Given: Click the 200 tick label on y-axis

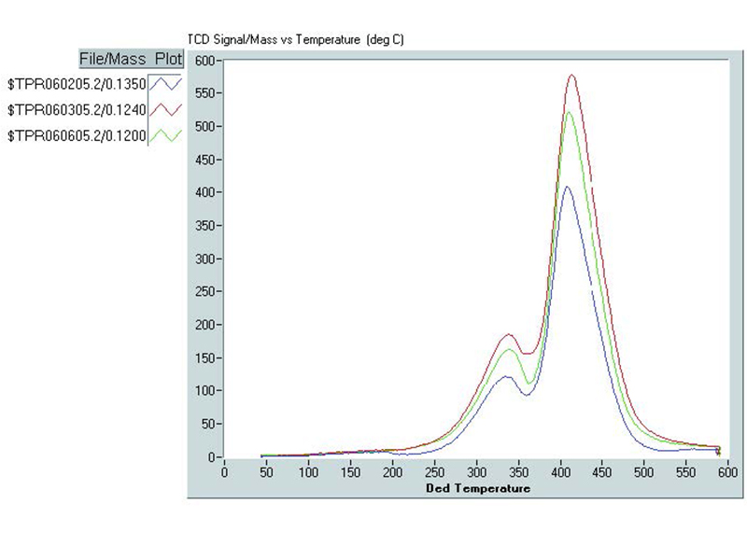Looking at the screenshot, I should pos(205,325).
